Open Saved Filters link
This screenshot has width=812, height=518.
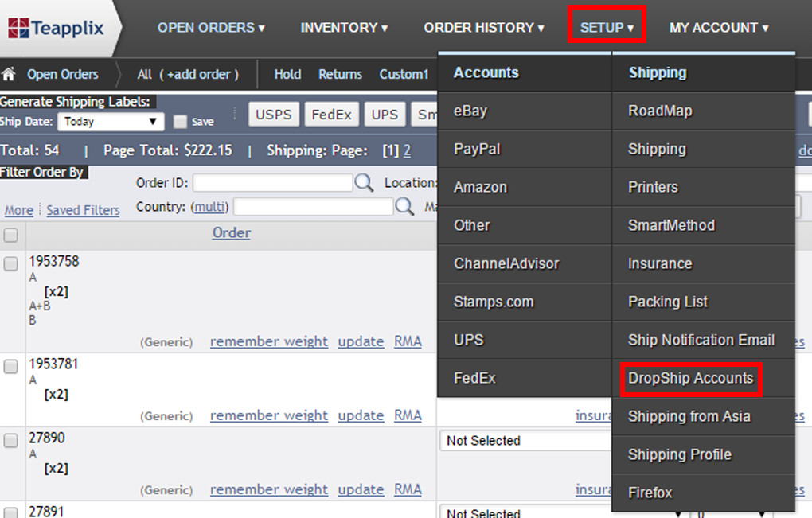[83, 211]
